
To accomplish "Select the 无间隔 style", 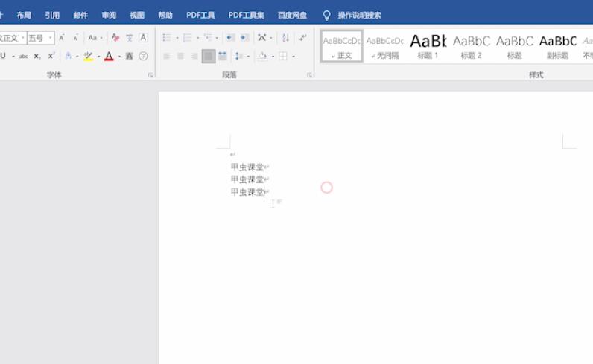I will click(x=384, y=46).
